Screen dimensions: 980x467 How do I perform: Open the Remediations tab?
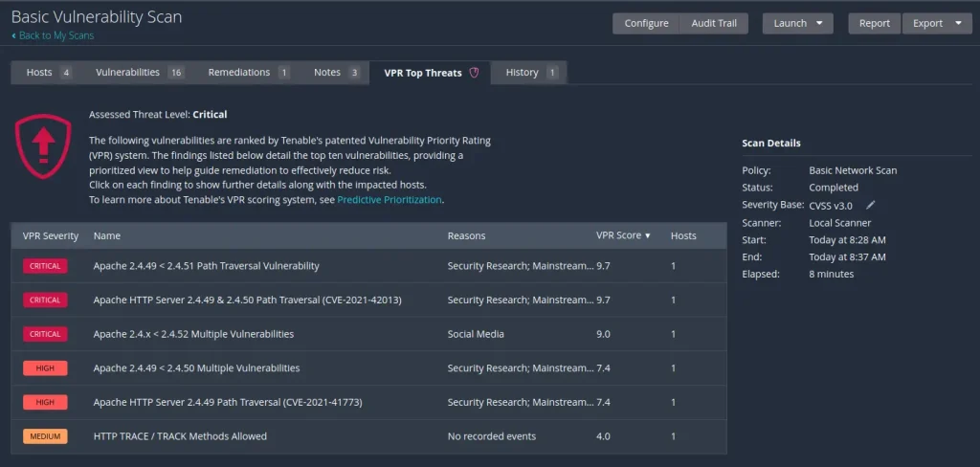[239, 73]
